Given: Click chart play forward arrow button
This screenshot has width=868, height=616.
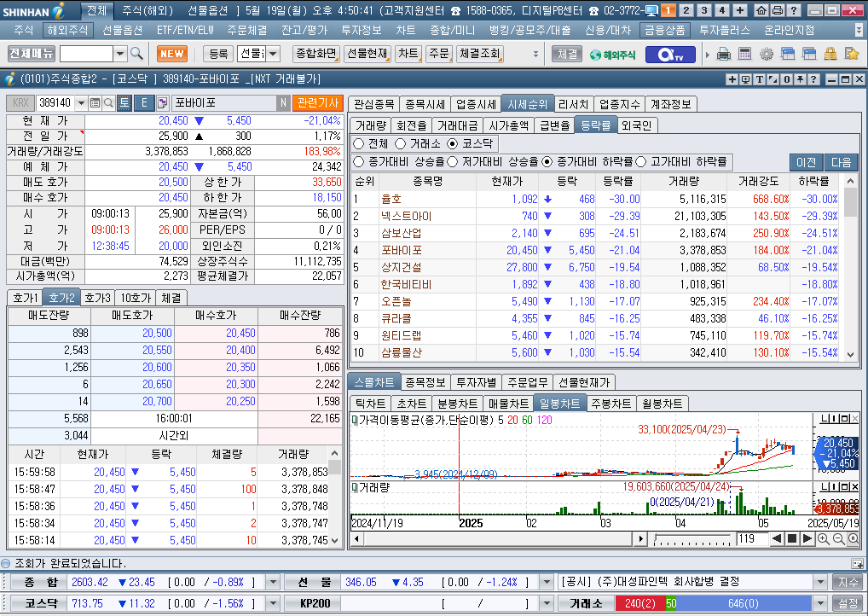Looking at the screenshot, I should click(807, 539).
